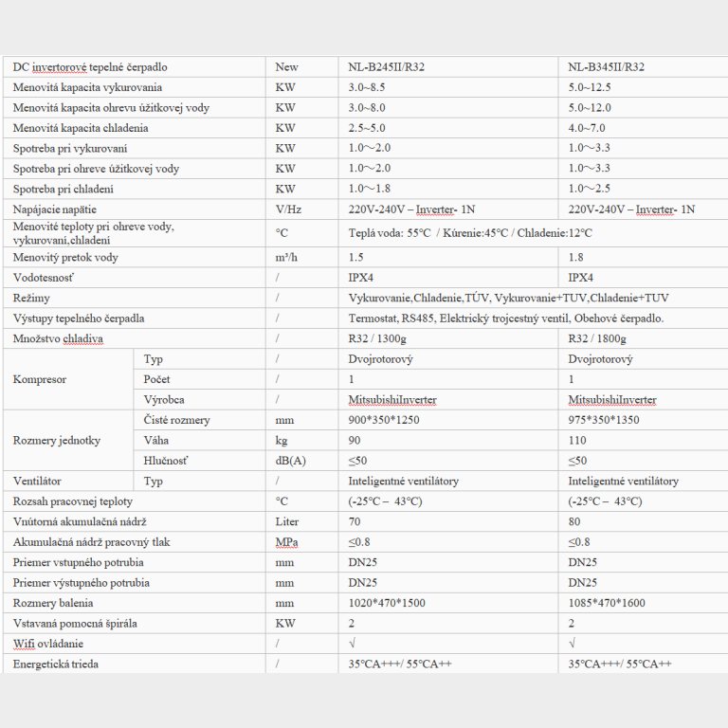
Task: Click the 'Vodotesnosť' row label
Action: (44, 278)
